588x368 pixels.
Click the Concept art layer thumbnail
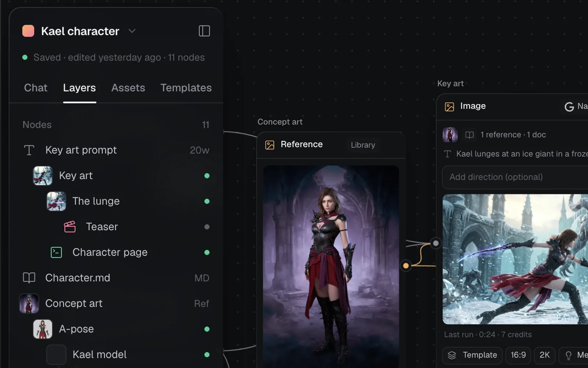pyautogui.click(x=29, y=304)
